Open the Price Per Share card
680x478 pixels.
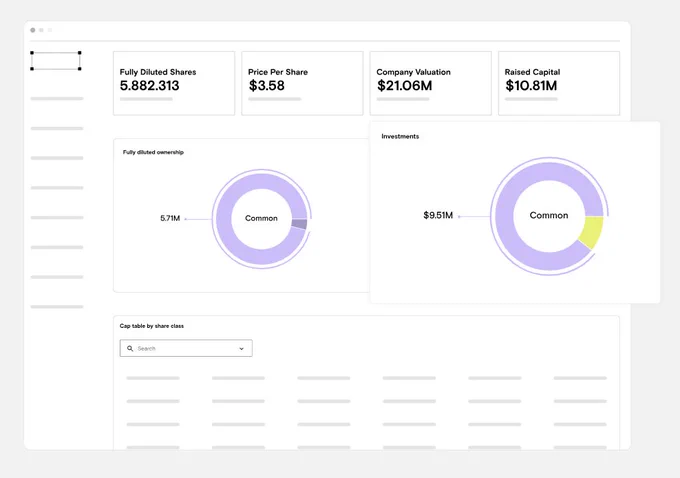pos(302,83)
